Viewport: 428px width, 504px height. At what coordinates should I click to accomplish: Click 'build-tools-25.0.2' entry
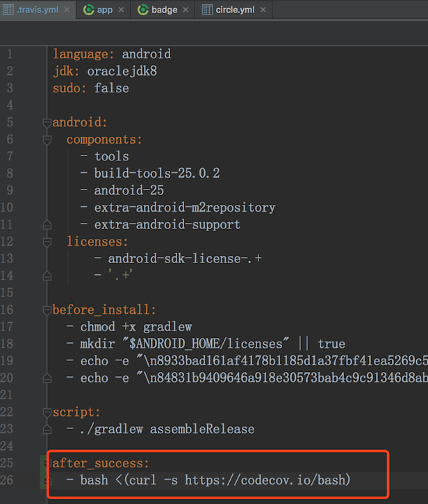click(157, 174)
